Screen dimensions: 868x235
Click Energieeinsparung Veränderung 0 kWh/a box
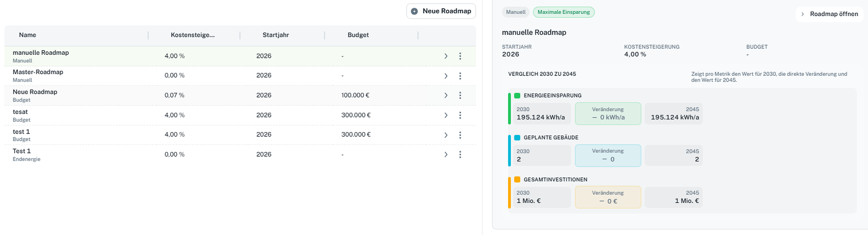point(608,114)
